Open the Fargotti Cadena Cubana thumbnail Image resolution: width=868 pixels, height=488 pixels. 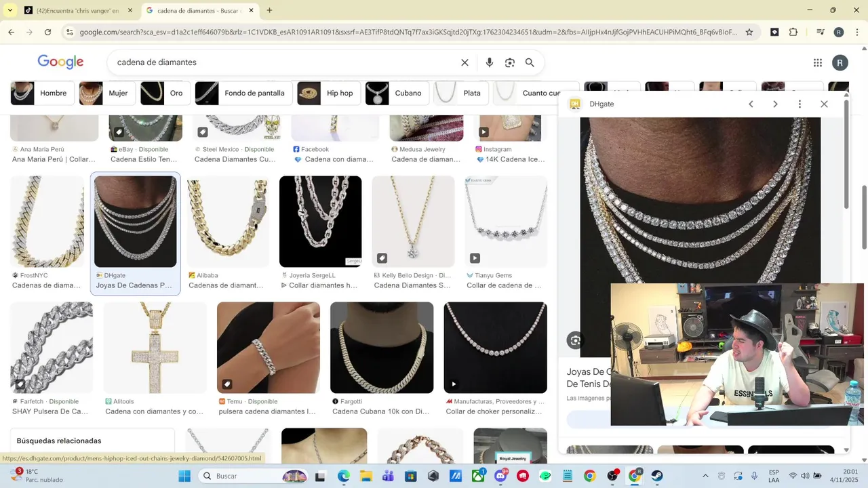(382, 348)
